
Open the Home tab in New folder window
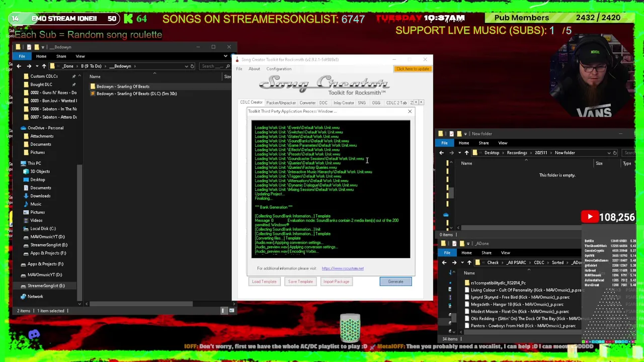(x=463, y=143)
